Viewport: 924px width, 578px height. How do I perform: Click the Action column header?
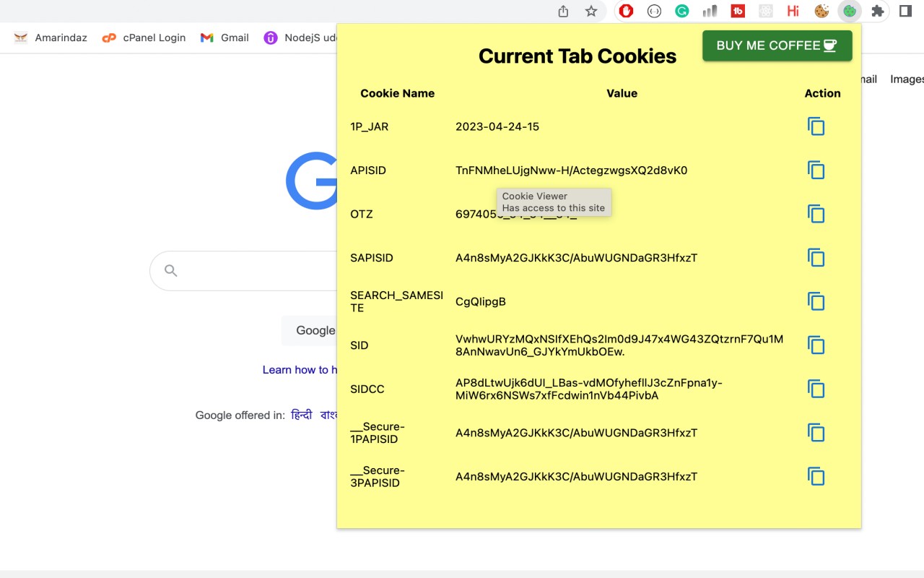[x=823, y=93]
